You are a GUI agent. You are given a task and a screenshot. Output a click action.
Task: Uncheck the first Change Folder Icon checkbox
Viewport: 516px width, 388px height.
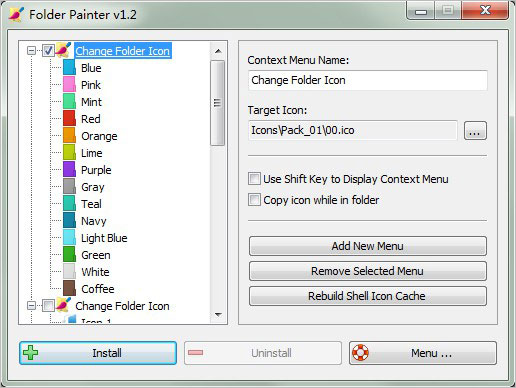coord(48,51)
